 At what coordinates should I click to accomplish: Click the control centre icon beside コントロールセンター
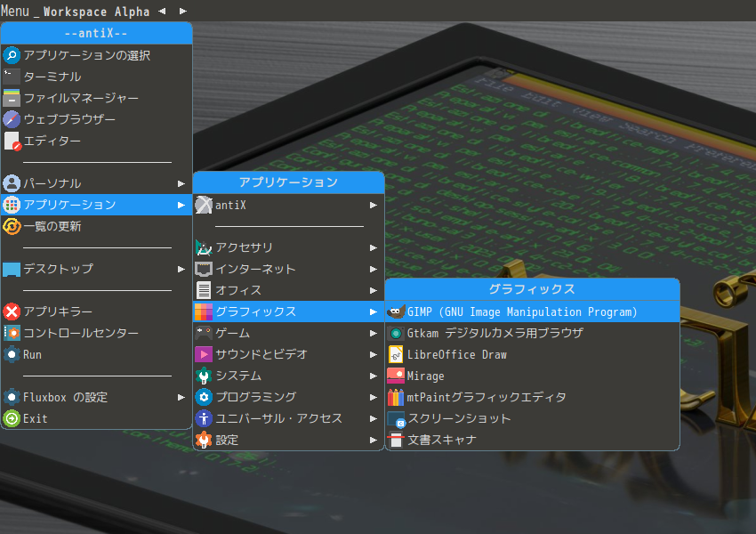(12, 333)
